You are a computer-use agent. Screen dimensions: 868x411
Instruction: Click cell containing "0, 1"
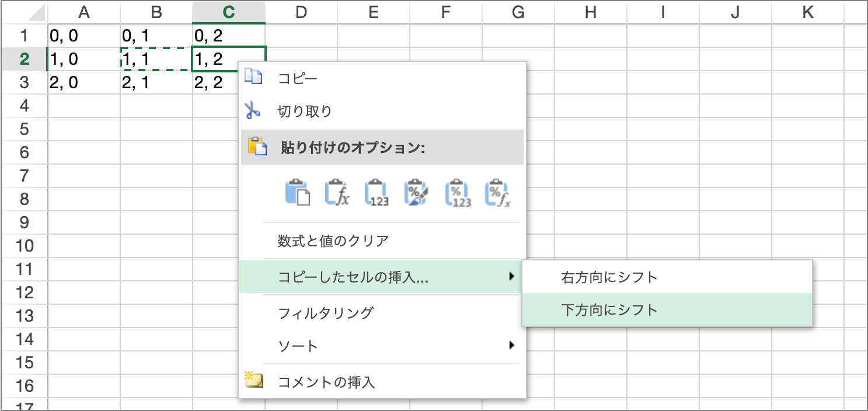pos(156,36)
